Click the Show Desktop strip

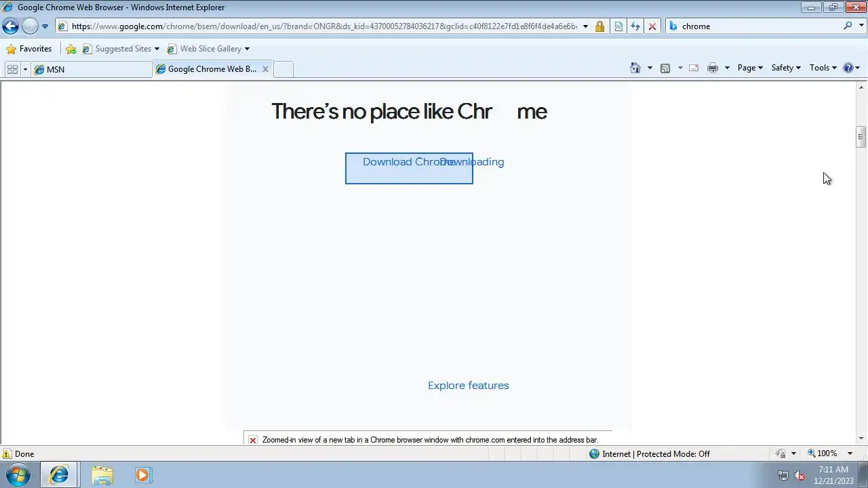pos(863,475)
